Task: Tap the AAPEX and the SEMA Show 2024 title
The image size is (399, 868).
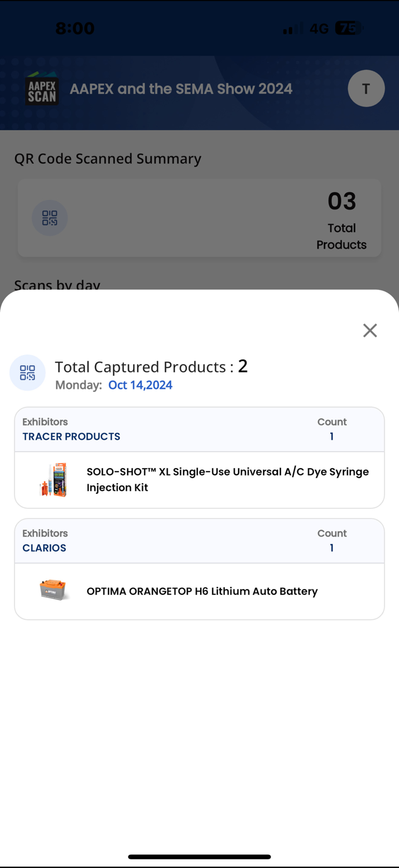Action: tap(181, 89)
